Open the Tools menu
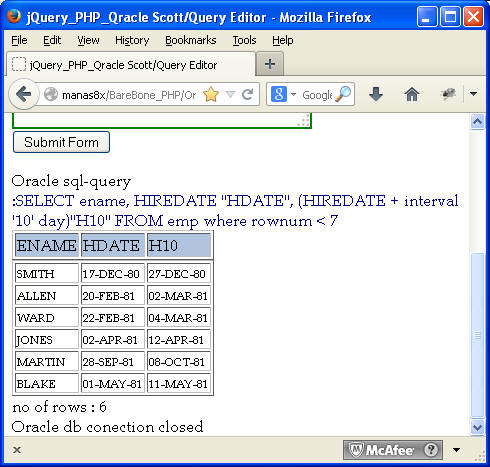The height and width of the screenshot is (467, 490). pos(244,40)
